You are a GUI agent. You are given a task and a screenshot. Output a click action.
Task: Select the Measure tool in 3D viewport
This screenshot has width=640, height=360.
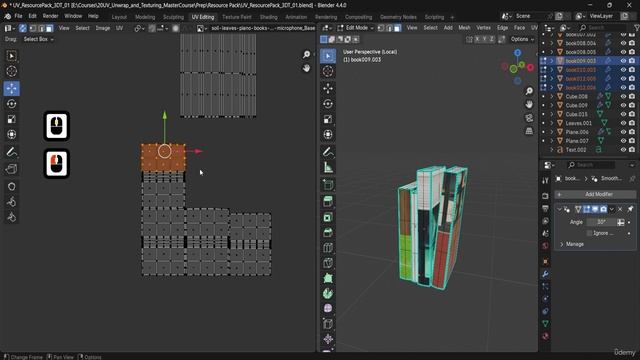(x=328, y=167)
